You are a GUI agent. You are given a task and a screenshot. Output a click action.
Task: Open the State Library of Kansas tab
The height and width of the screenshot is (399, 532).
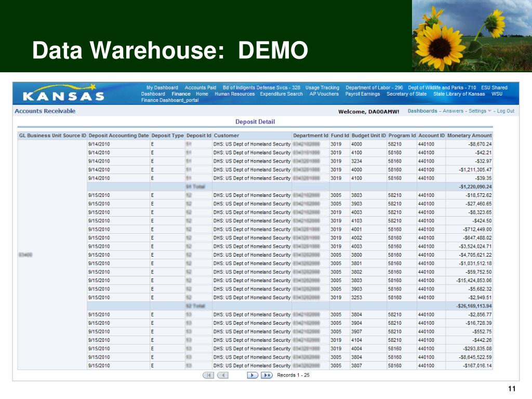(x=459, y=94)
